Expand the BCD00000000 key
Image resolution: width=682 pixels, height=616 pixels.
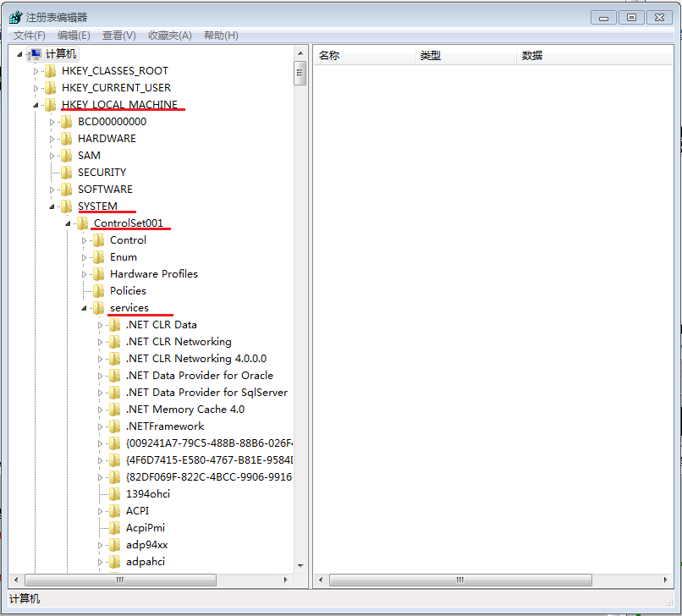(x=52, y=122)
